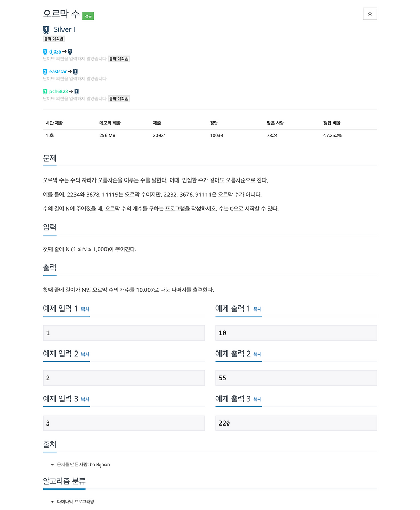Click the Silver I tier shield icon
Image resolution: width=420 pixels, height=510 pixels.
(46, 29)
